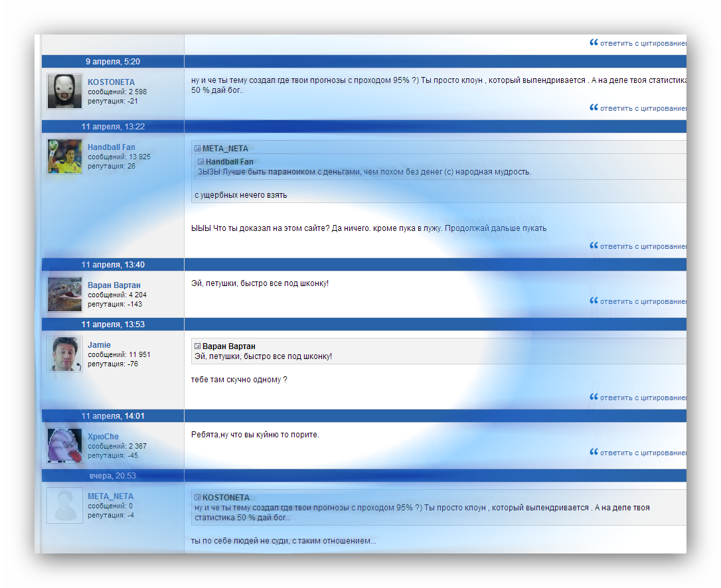721x588 pixels.
Task: Click Handball Fan's 'репутация: 26' text
Action: coord(112,167)
